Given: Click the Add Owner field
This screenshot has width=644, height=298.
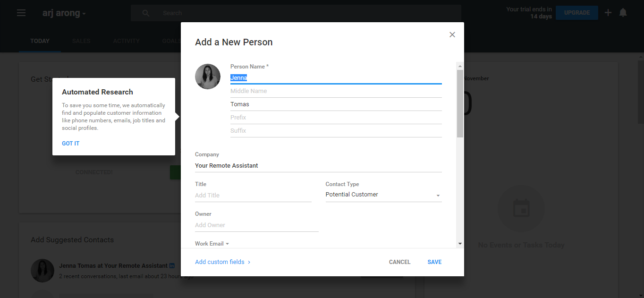Looking at the screenshot, I should pyautogui.click(x=257, y=225).
